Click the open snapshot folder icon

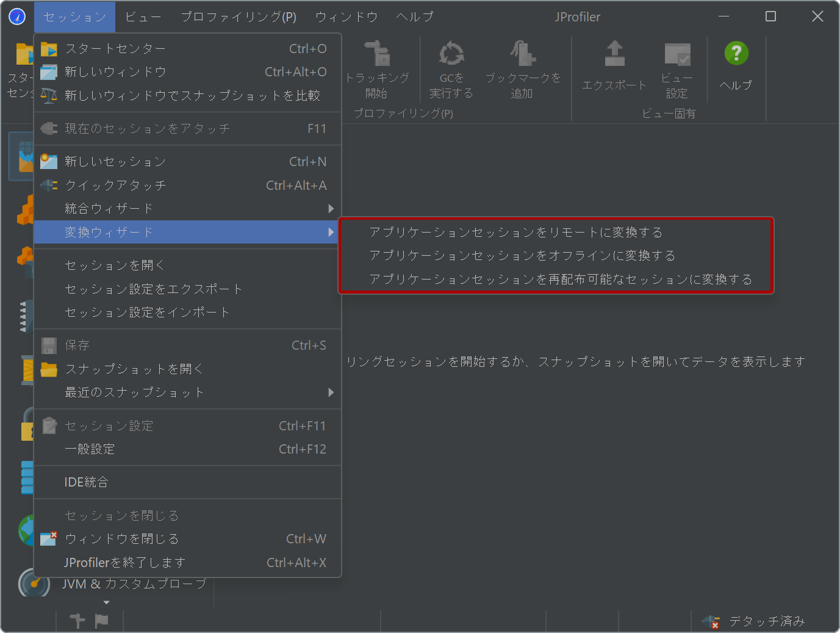tap(49, 369)
